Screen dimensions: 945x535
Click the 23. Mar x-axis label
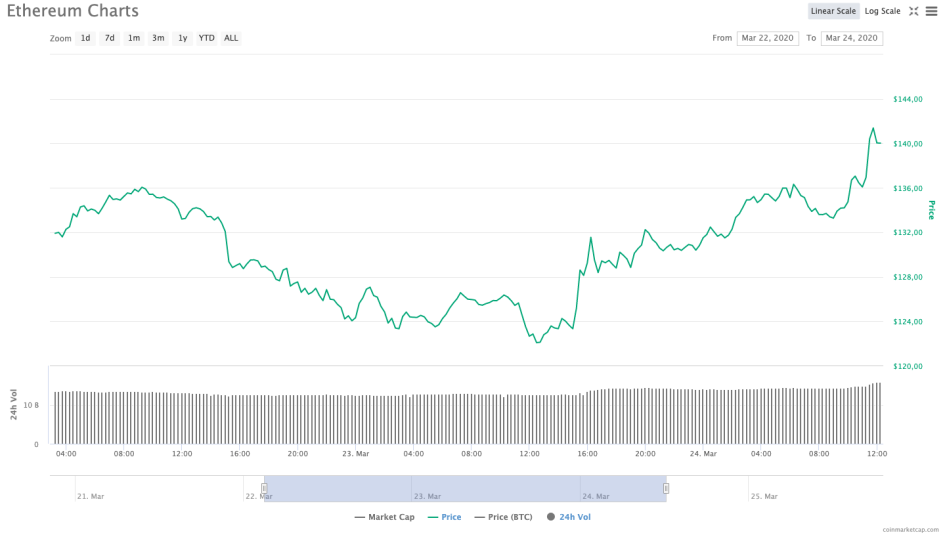(356, 454)
